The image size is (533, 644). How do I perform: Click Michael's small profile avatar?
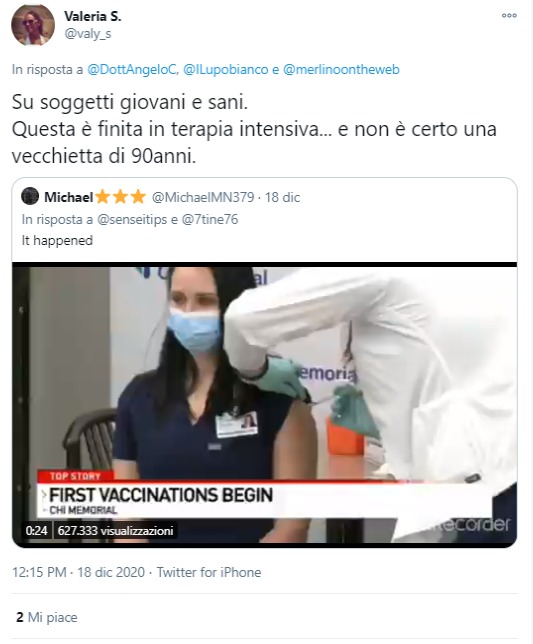[x=30, y=197]
